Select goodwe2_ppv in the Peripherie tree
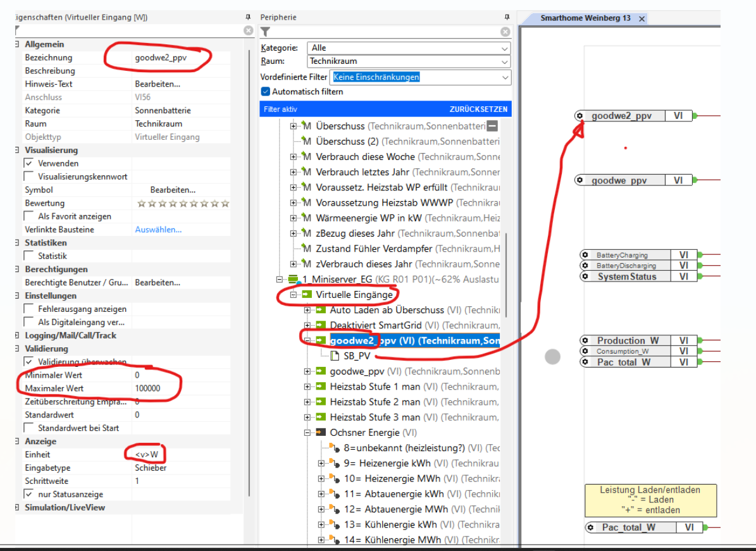The image size is (756, 551). (414, 341)
